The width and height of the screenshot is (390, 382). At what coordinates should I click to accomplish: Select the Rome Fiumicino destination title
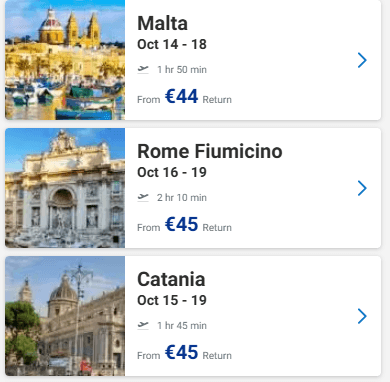click(x=210, y=151)
